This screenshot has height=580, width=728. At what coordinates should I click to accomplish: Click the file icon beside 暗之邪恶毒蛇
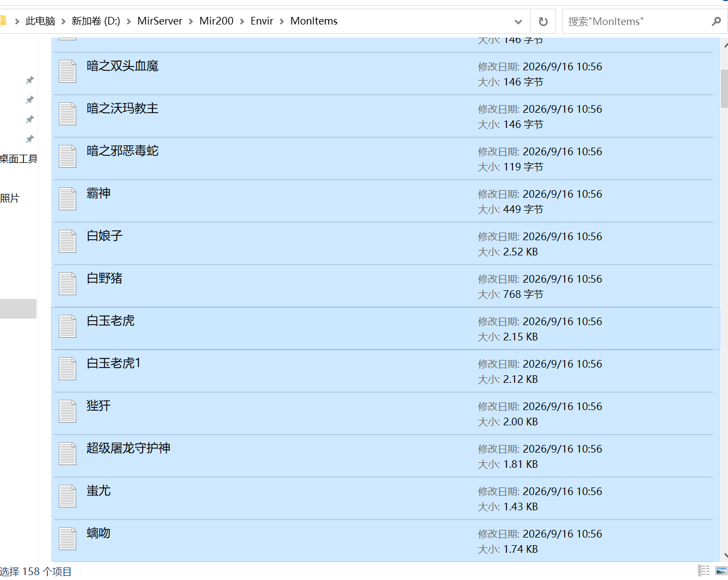68,156
